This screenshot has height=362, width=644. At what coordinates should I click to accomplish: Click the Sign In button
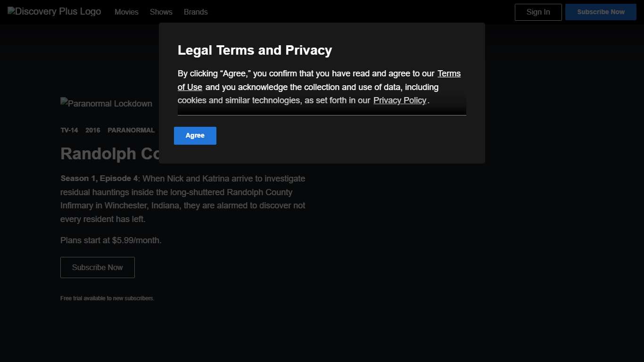(538, 12)
